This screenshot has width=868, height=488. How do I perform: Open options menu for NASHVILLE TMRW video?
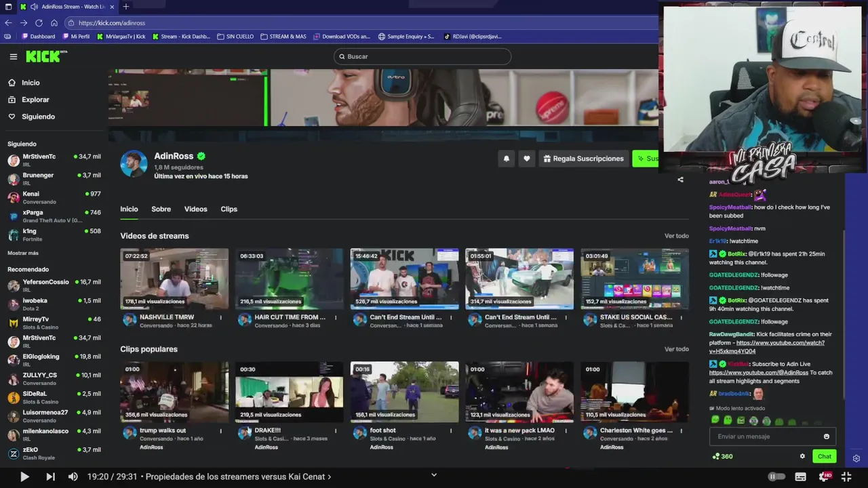220,317
